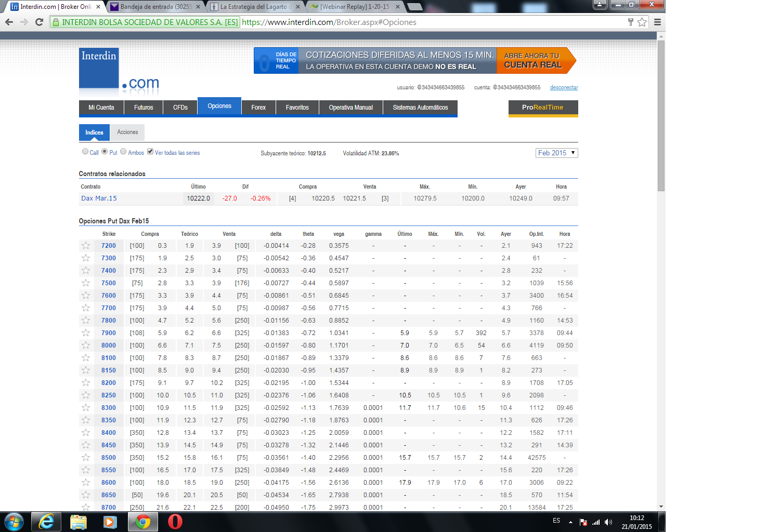Open Windows Explorer from the taskbar
780x532 pixels.
[79, 522]
